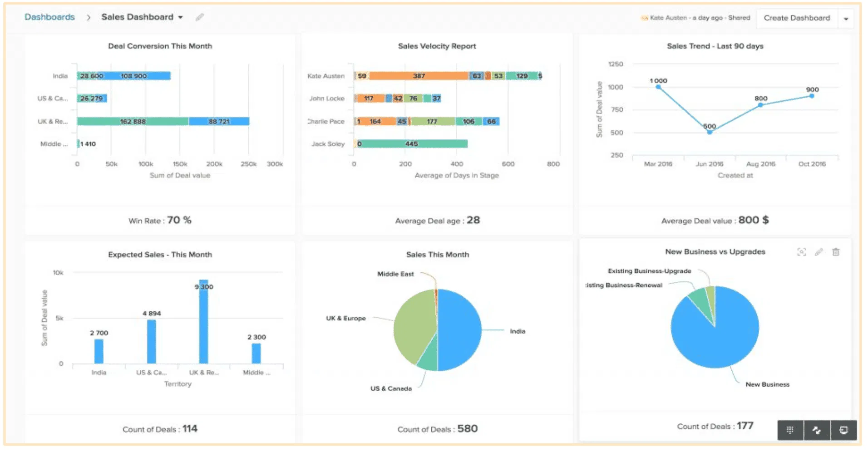Click the focus/zoom icon on New Business widget

point(802,252)
